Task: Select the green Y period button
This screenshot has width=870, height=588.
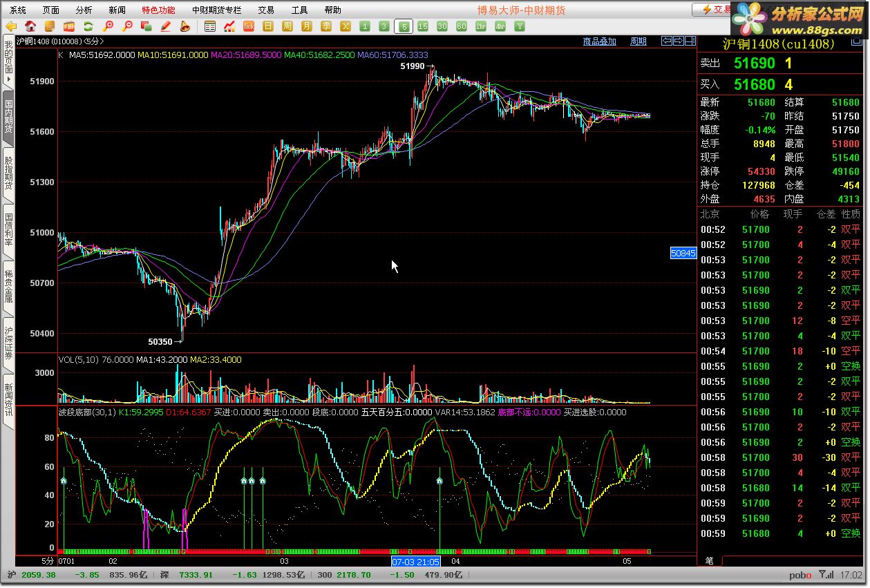Action: pos(520,26)
